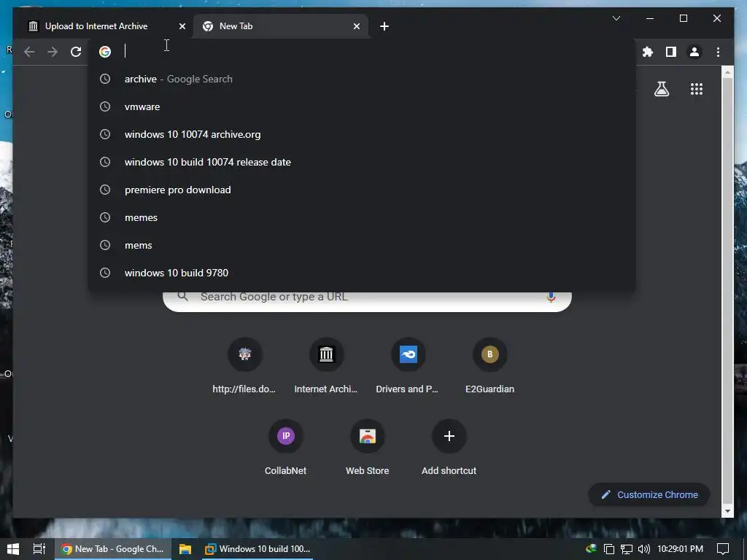This screenshot has height=560, width=747.
Task: Select the New Tab tab
Action: [280, 26]
